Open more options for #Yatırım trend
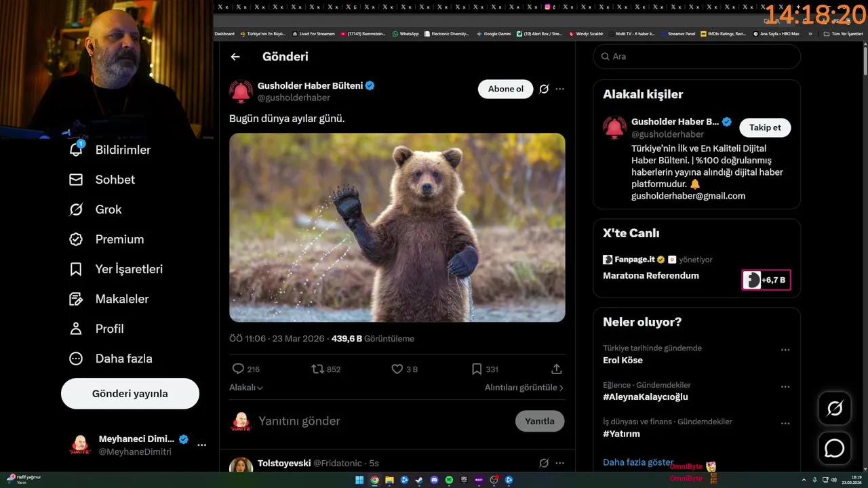This screenshot has height=488, width=868. tap(785, 423)
